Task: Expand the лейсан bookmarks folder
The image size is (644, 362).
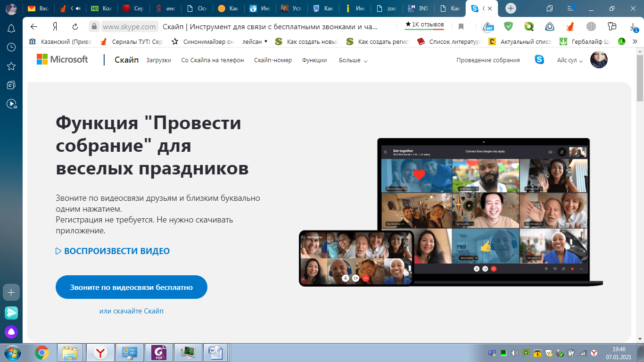Action: click(x=255, y=41)
